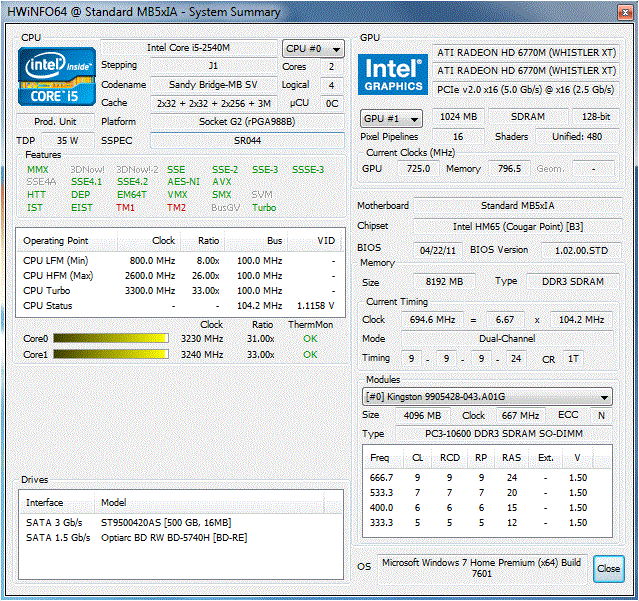
Task: Click the SSPEC field SR044
Action: [x=247, y=141]
